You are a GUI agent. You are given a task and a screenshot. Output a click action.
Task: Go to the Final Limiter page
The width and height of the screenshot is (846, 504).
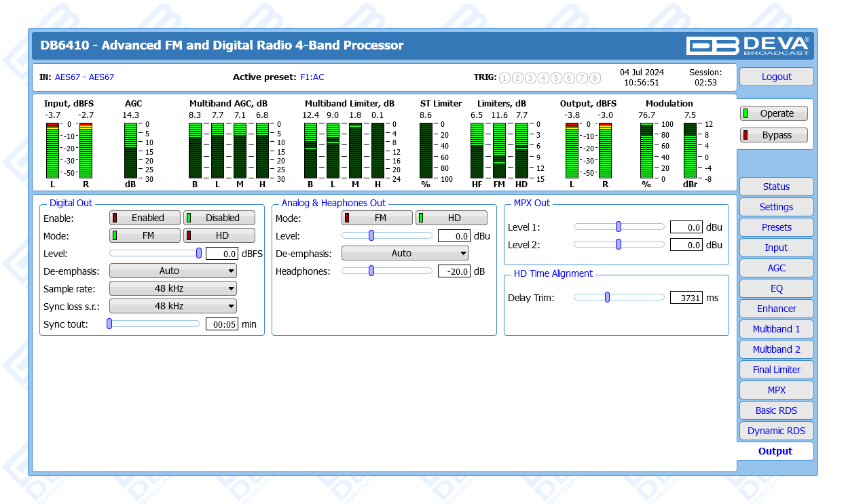(x=776, y=370)
